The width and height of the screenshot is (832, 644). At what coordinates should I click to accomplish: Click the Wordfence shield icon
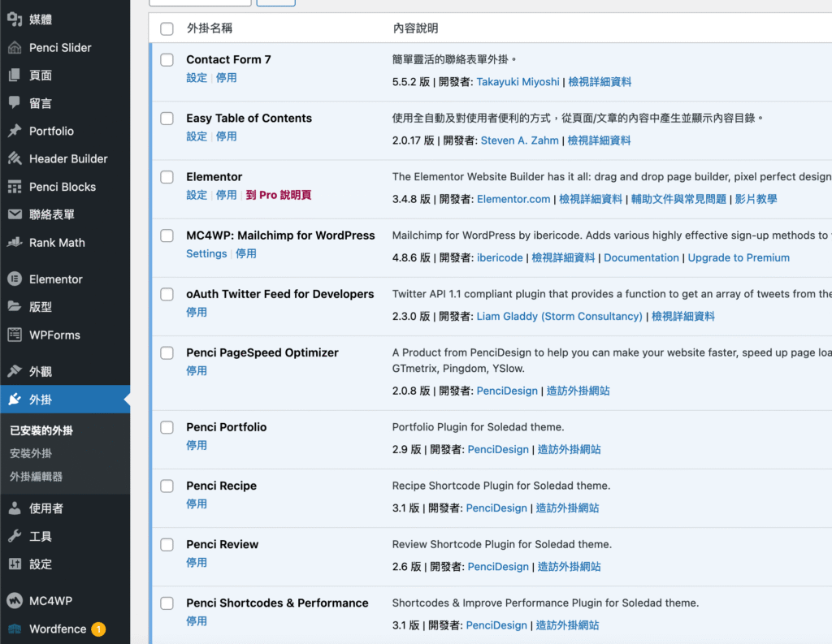(15, 629)
